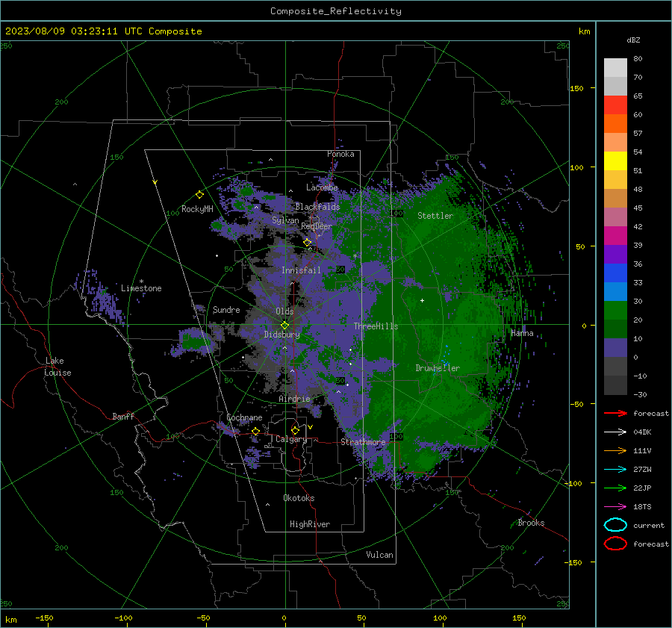
Task: Click the Hanna label
Action: (522, 333)
